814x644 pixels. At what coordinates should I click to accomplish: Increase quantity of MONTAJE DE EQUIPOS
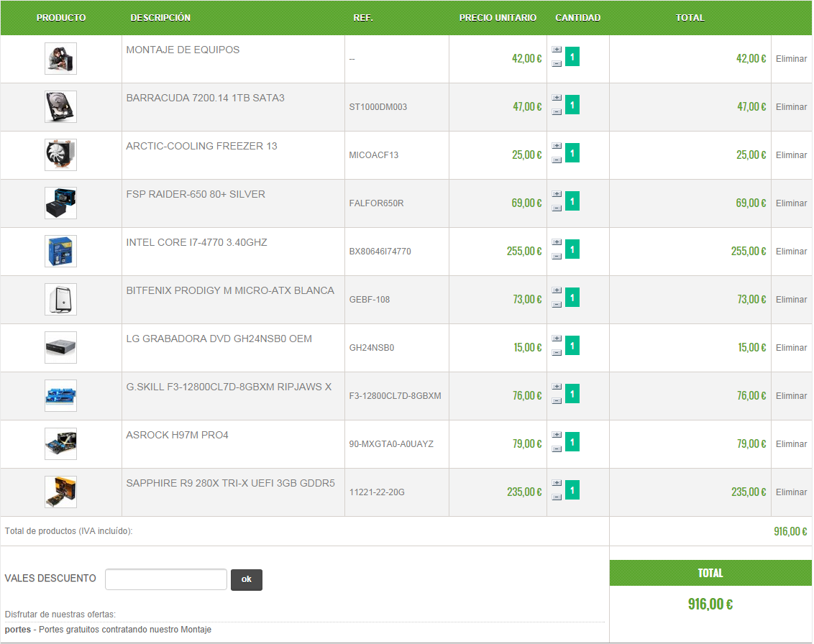pos(557,50)
